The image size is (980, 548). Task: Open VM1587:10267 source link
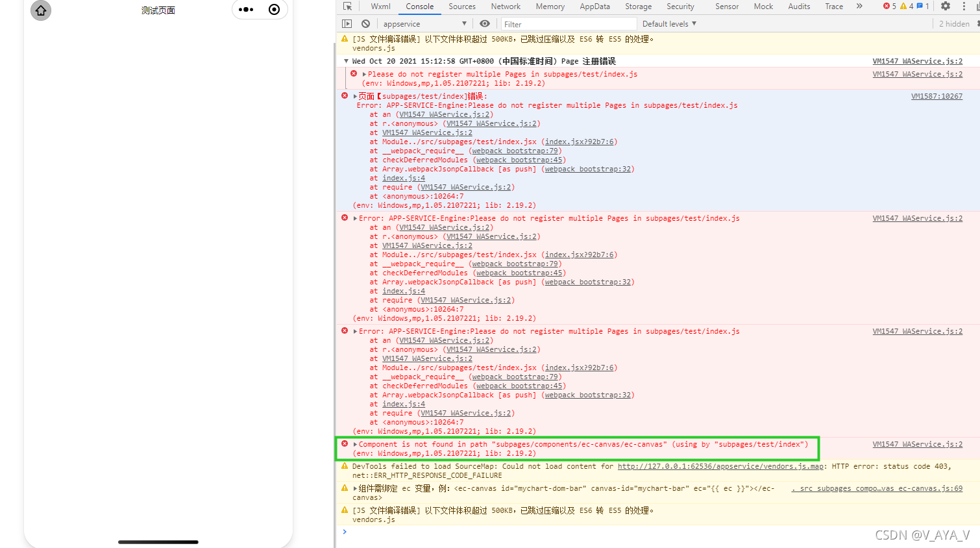point(937,96)
